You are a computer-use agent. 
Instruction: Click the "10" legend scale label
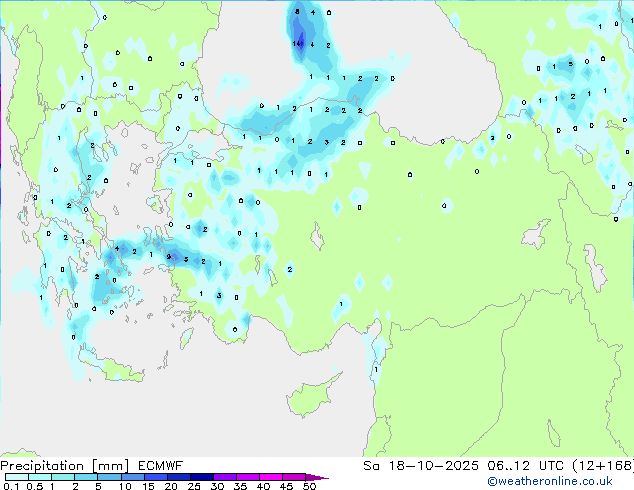click(125, 486)
